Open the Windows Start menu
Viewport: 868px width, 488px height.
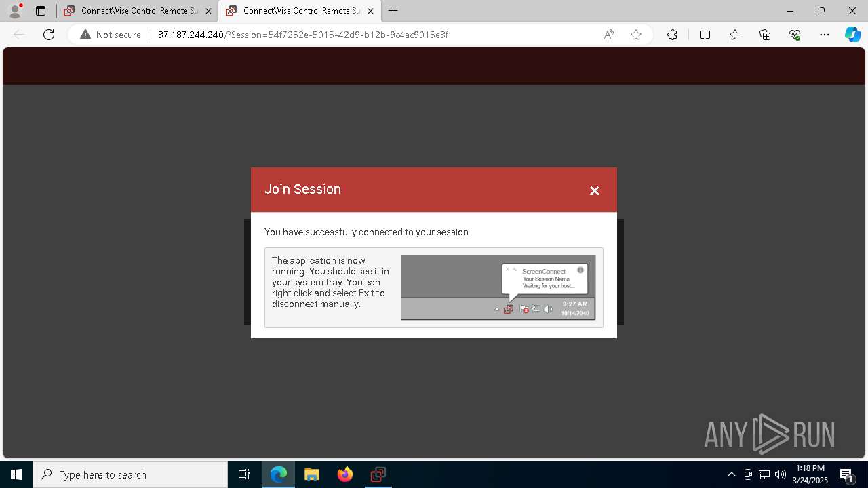tap(16, 474)
